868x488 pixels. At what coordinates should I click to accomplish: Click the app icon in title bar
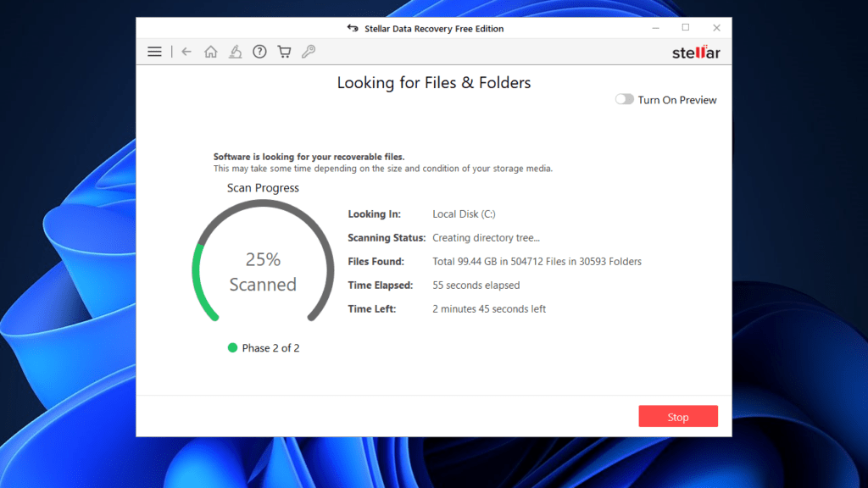[353, 28]
